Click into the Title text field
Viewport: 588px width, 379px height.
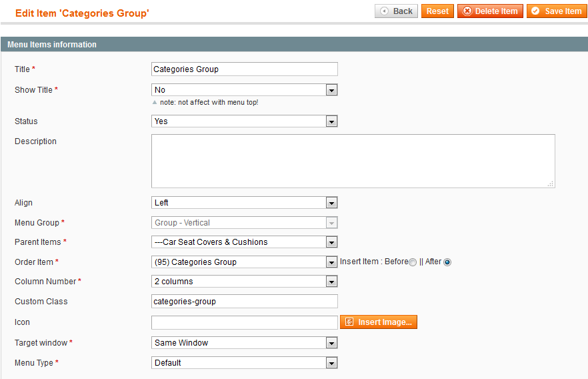tap(245, 69)
